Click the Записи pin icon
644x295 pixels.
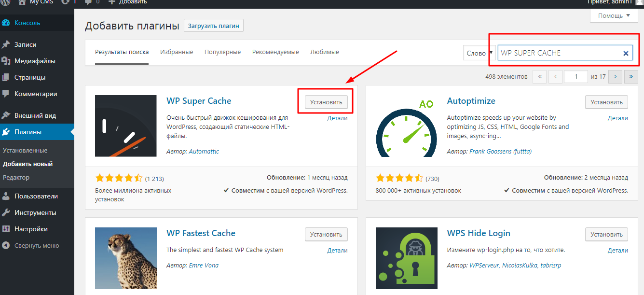6,44
